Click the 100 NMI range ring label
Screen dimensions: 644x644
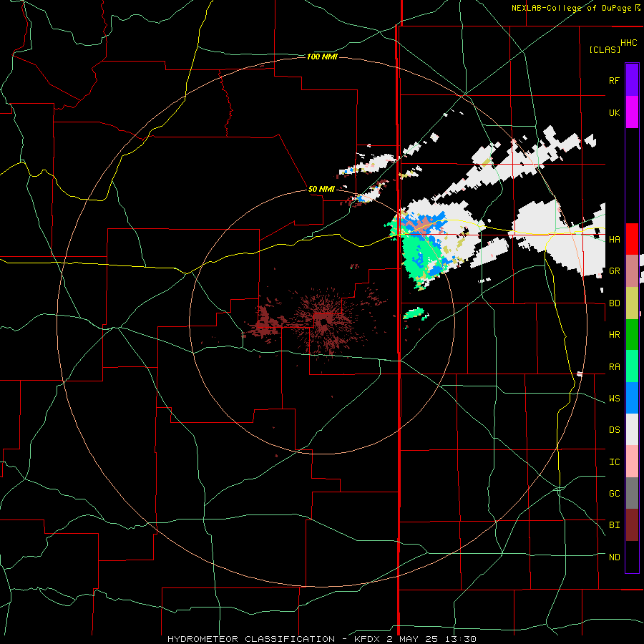click(x=322, y=57)
